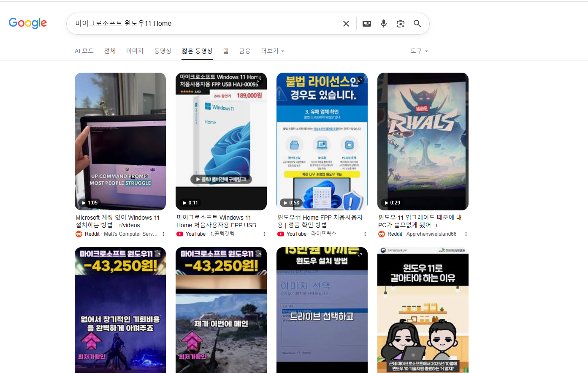Click the 라이프윅스 channel name
This screenshot has width=588, height=373.
[323, 234]
